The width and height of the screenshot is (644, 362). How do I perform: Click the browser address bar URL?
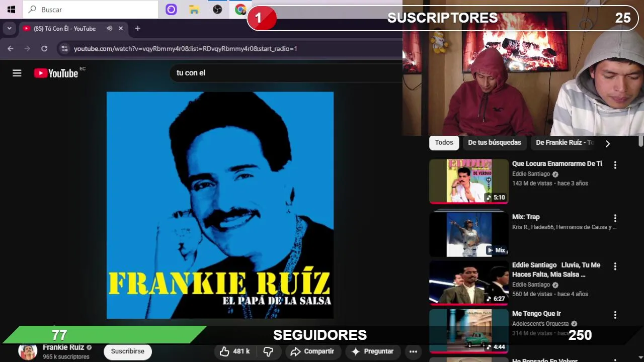(185, 49)
